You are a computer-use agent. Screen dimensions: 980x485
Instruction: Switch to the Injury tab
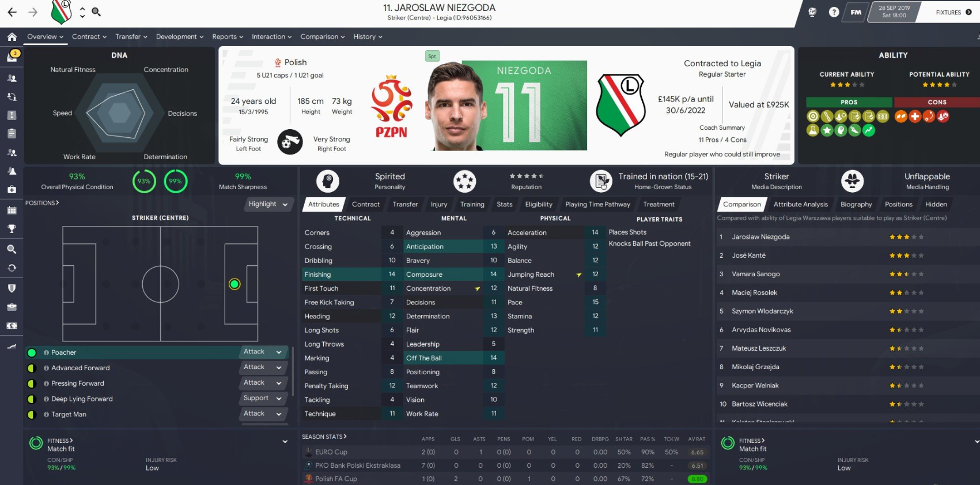point(438,204)
